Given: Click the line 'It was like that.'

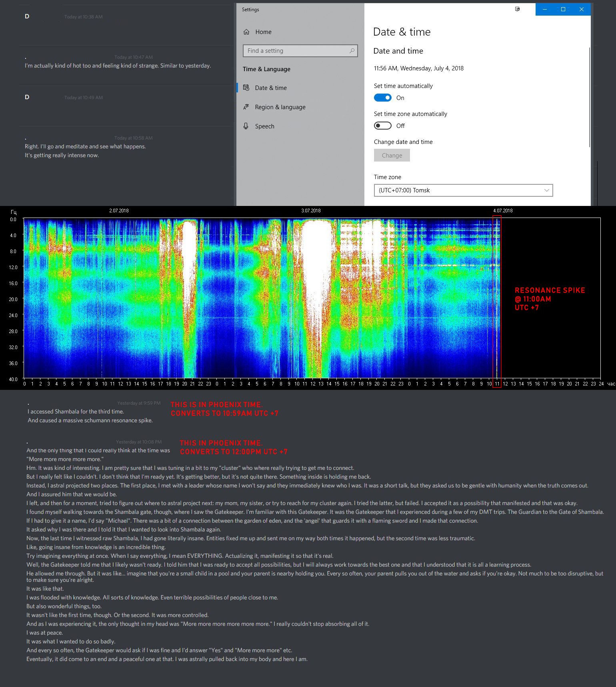Looking at the screenshot, I should pyautogui.click(x=45, y=589).
